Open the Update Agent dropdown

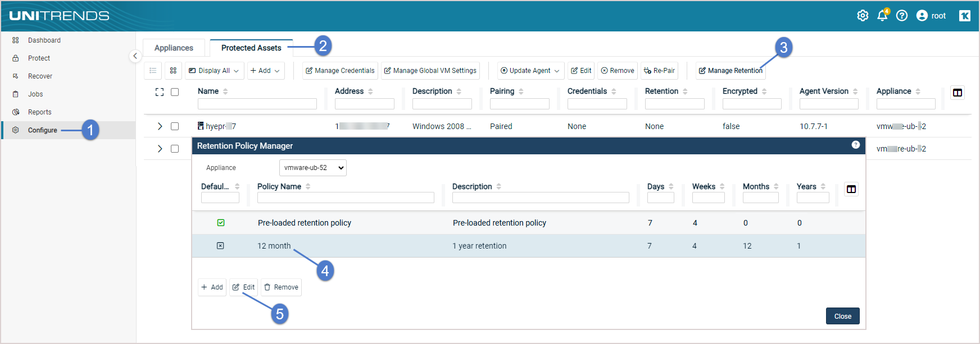[x=530, y=71]
